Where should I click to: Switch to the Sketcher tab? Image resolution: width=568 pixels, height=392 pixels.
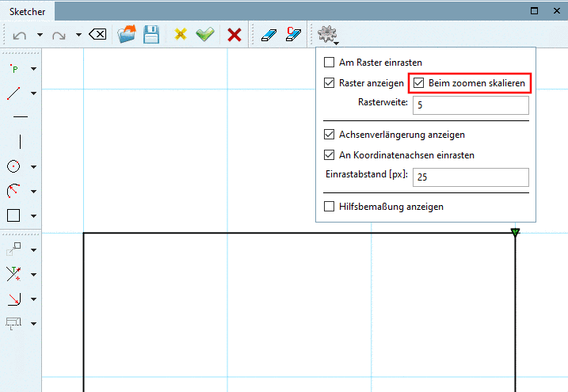[x=28, y=12]
